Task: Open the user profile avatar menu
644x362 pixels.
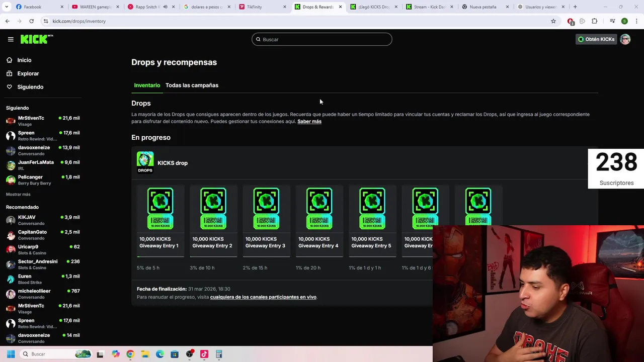Action: [625, 39]
